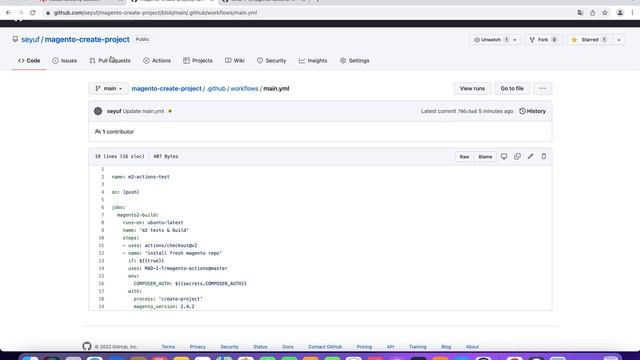Expand the Unwatch dropdown arrow
Screen dimensions: 640x360
click(515, 40)
